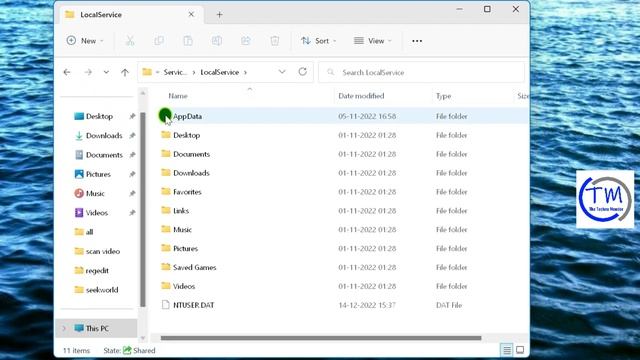The width and height of the screenshot is (640, 360).
Task: Sort by the Name column header
Action: (x=178, y=96)
